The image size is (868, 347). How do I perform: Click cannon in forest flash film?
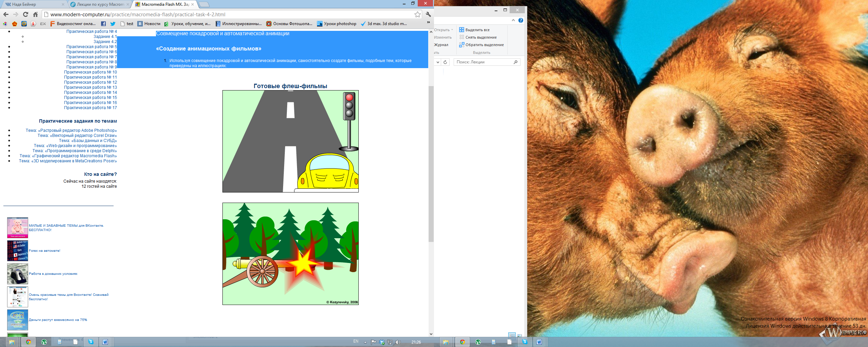(x=291, y=254)
